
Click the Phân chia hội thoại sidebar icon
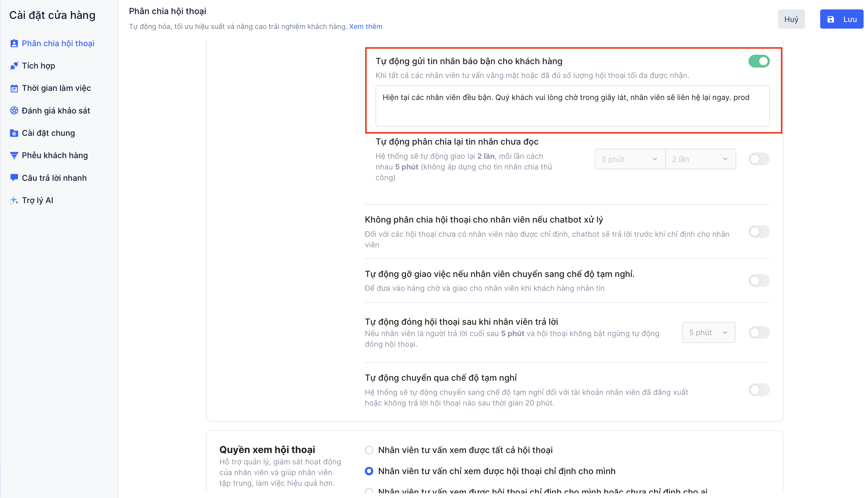tap(14, 43)
